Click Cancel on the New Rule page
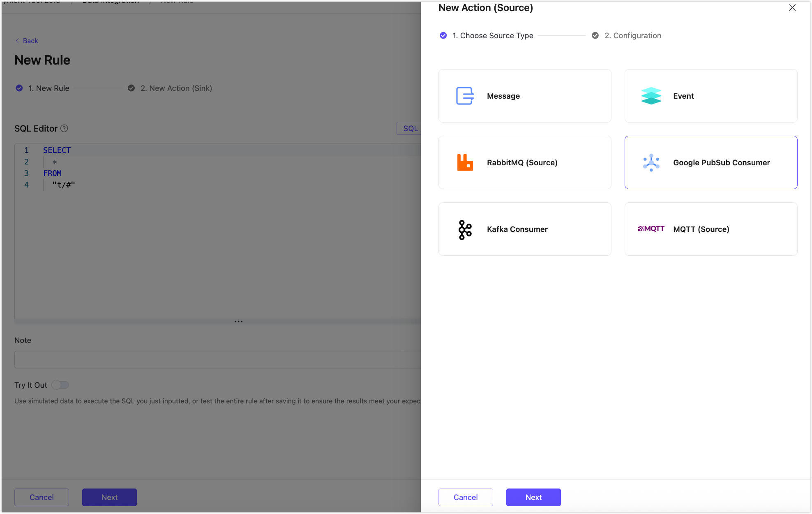 pos(42,497)
